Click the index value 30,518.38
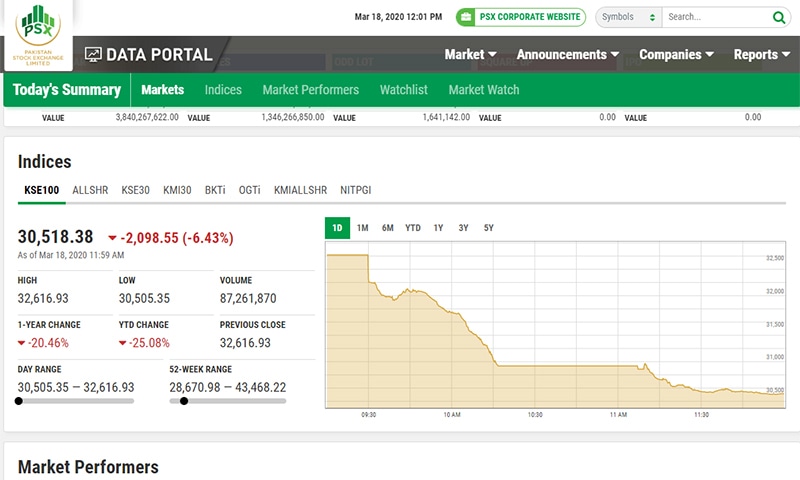800x480 pixels. click(x=56, y=237)
